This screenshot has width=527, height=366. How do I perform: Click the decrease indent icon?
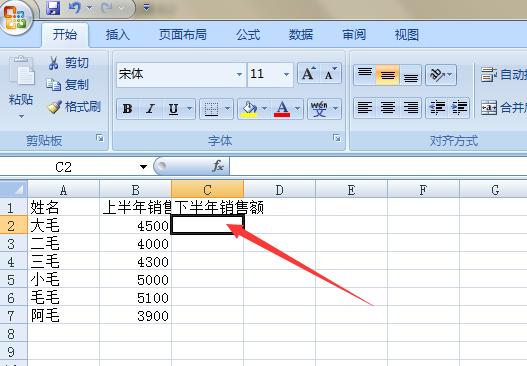(x=437, y=108)
